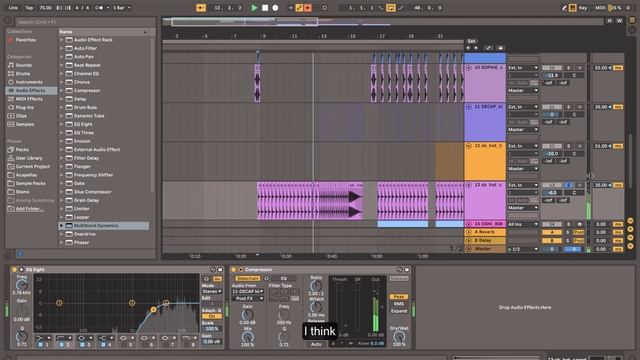The image size is (640, 360).
Task: Open track 12 Master output dropdown
Action: pos(523,169)
